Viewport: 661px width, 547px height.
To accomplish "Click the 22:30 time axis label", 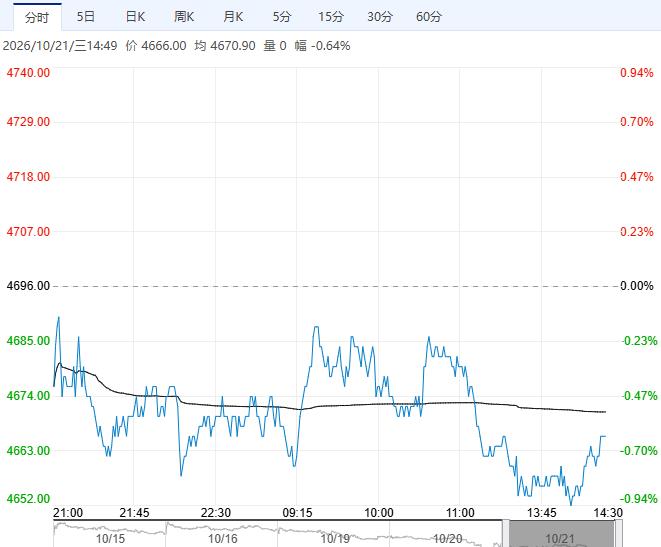I will pos(215,513).
